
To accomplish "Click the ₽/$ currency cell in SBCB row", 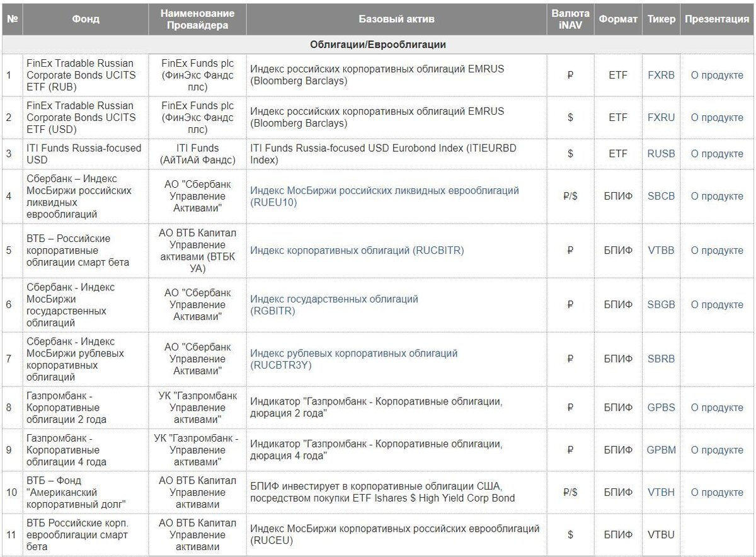I will (x=570, y=196).
